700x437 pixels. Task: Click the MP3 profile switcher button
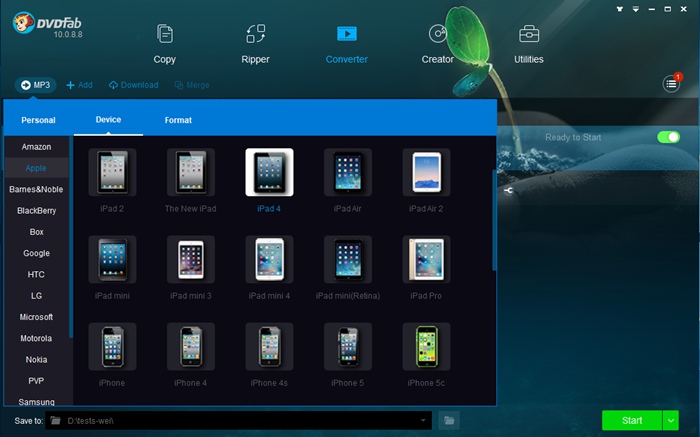(x=36, y=85)
